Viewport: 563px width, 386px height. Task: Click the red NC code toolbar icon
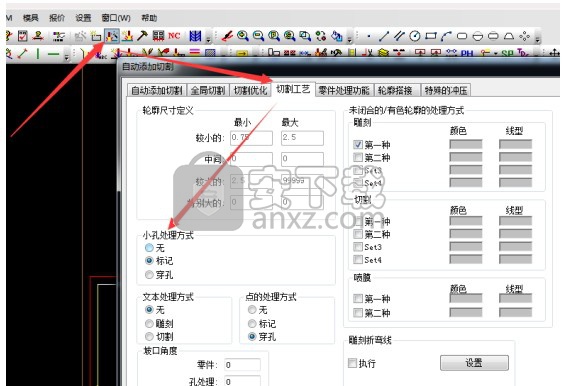click(x=174, y=36)
